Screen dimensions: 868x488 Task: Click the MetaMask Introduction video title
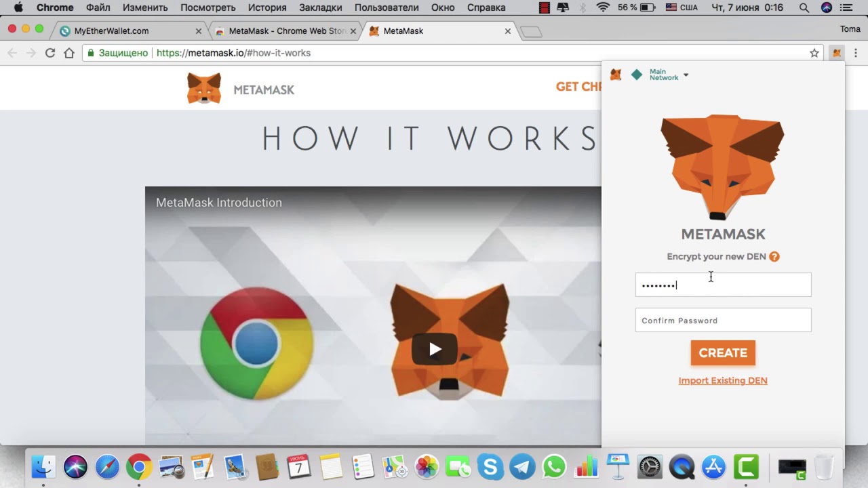[x=219, y=203]
